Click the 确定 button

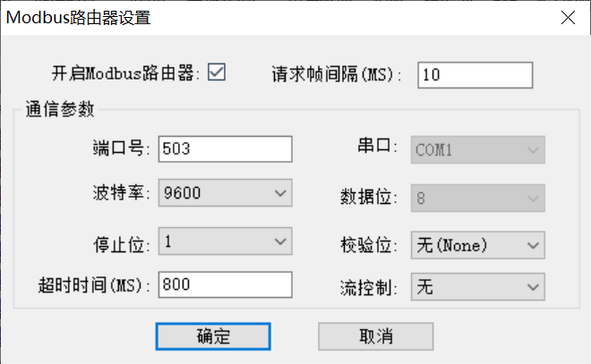213,336
